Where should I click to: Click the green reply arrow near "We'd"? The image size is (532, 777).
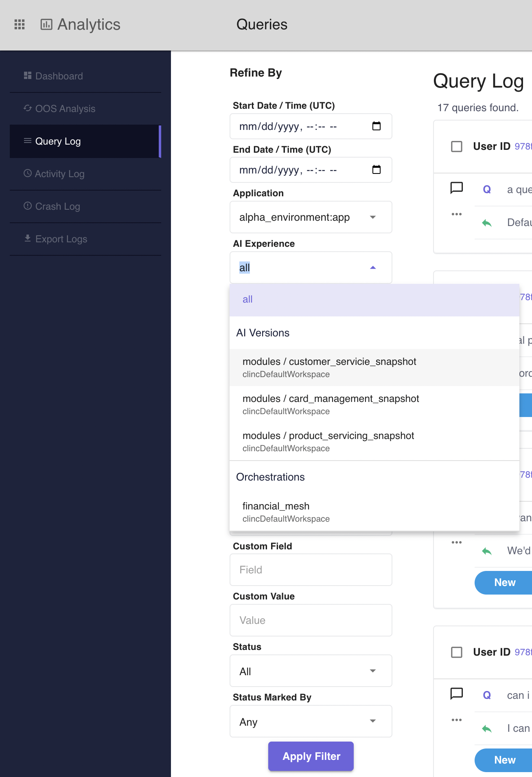[x=487, y=551]
